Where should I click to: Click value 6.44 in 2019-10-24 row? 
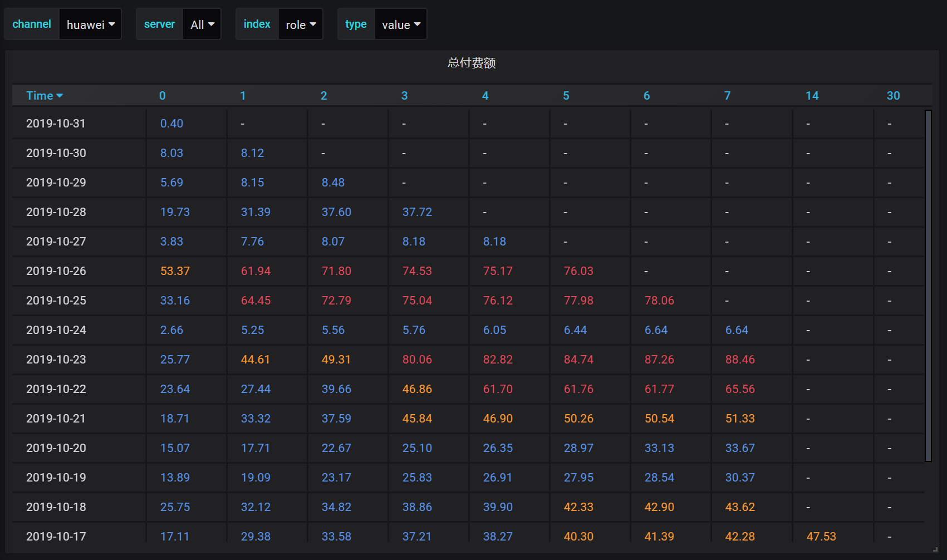(575, 330)
